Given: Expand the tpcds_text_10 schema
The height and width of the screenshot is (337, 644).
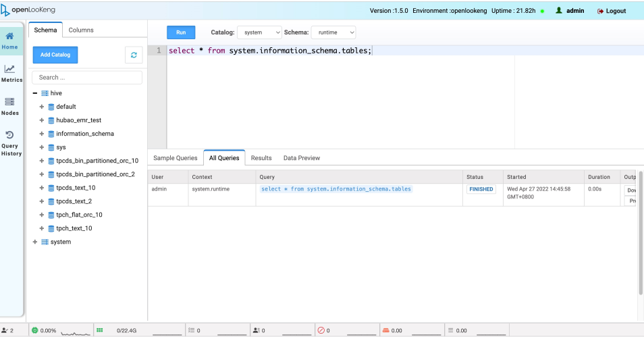Looking at the screenshot, I should click(x=42, y=188).
